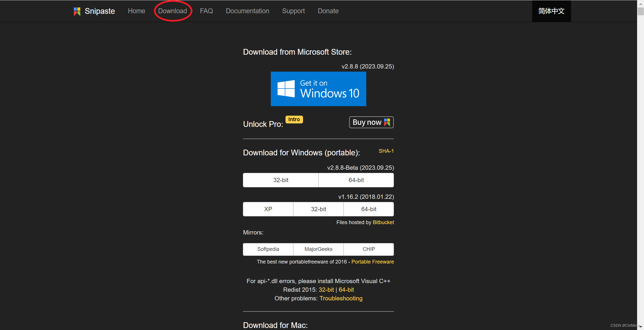Click the Get it on Windows 10 badge
This screenshot has height=330, width=644.
click(x=319, y=89)
